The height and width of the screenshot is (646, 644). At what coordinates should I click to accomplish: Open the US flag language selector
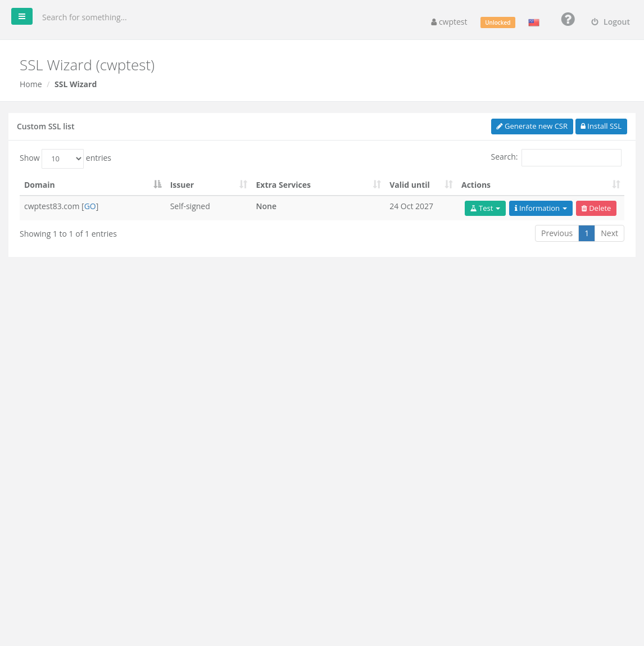(534, 22)
